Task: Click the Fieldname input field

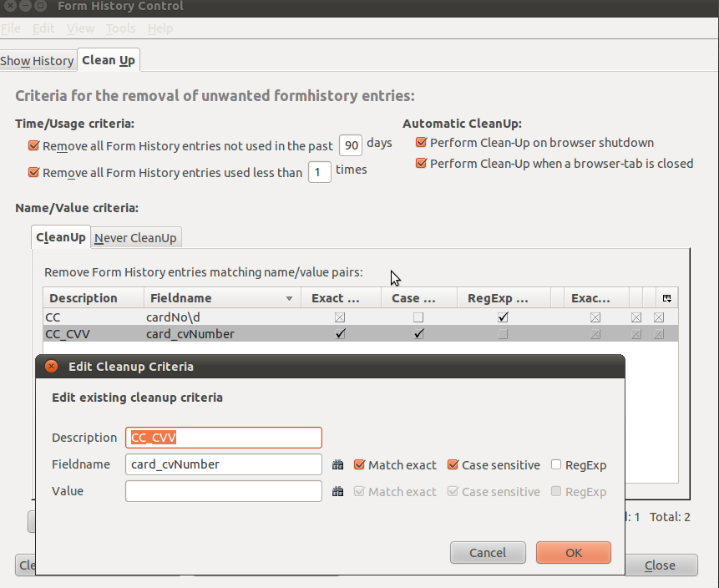Action: (x=224, y=464)
